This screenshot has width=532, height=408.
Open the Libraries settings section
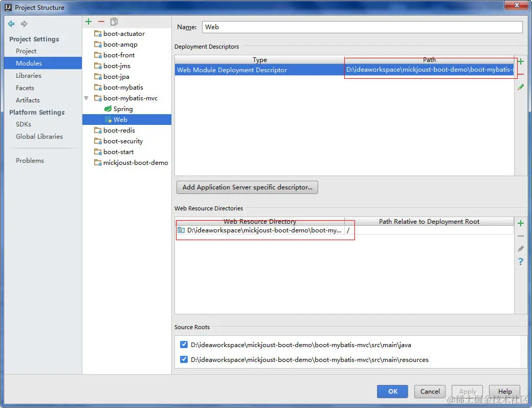point(29,75)
